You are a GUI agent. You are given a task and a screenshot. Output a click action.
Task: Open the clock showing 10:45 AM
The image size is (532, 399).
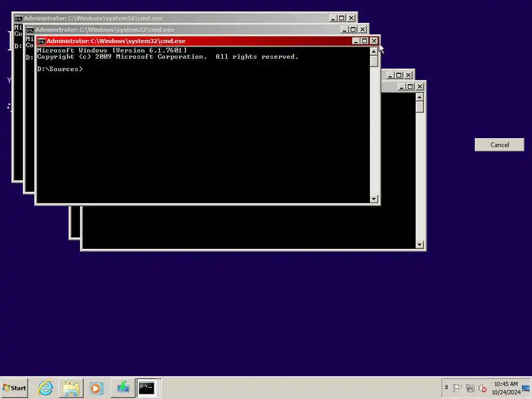[x=506, y=388]
